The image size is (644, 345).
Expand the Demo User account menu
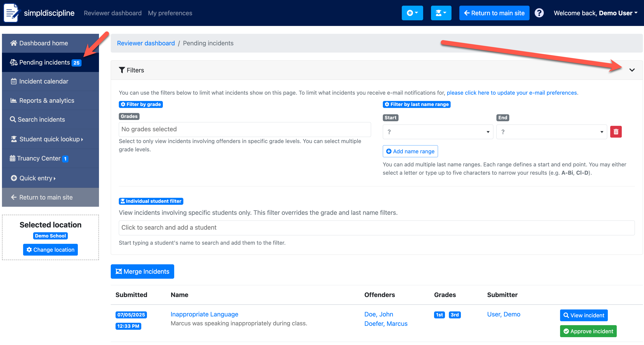tap(595, 13)
